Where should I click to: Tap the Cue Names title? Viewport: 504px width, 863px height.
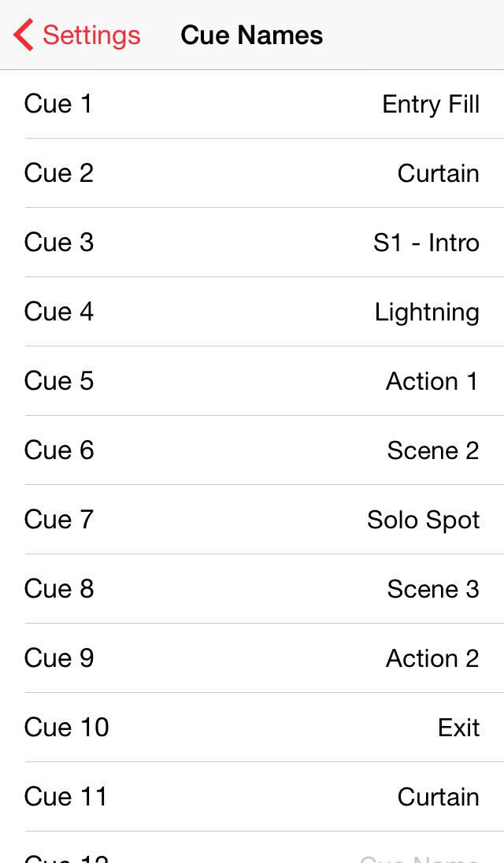[252, 35]
